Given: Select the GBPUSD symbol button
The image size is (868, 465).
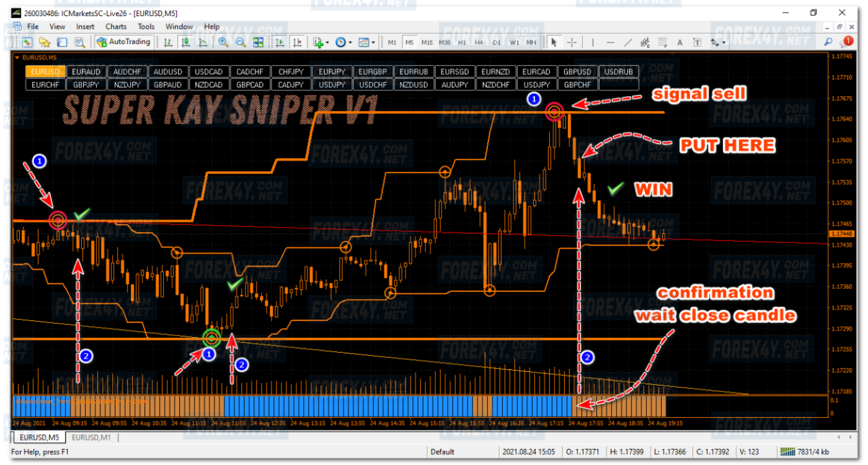Looking at the screenshot, I should tap(577, 72).
